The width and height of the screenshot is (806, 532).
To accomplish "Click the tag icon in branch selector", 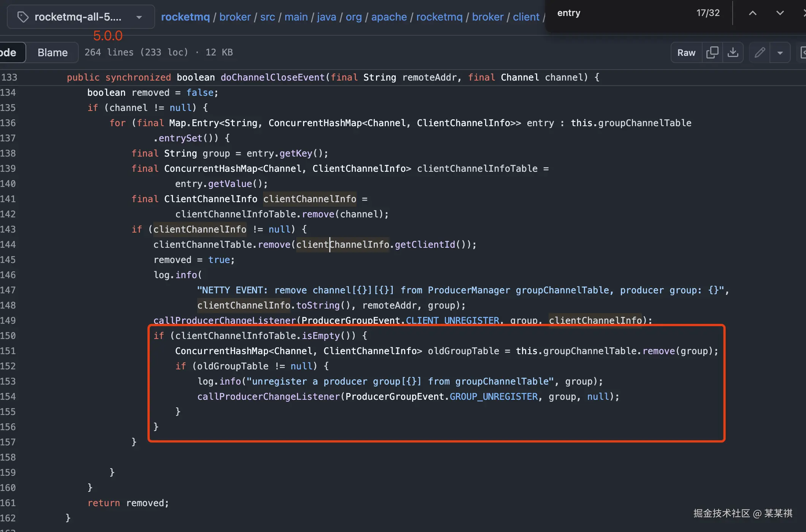I will click(x=23, y=17).
